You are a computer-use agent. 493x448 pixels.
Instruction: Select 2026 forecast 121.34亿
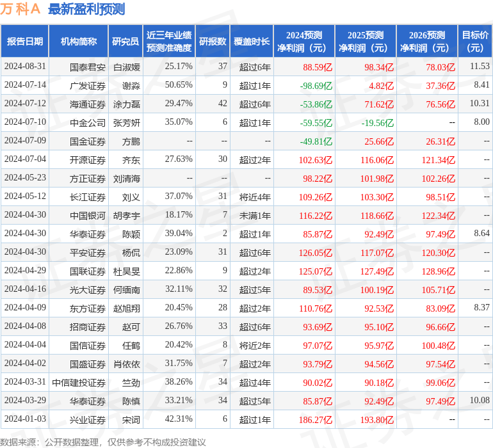pos(439,160)
